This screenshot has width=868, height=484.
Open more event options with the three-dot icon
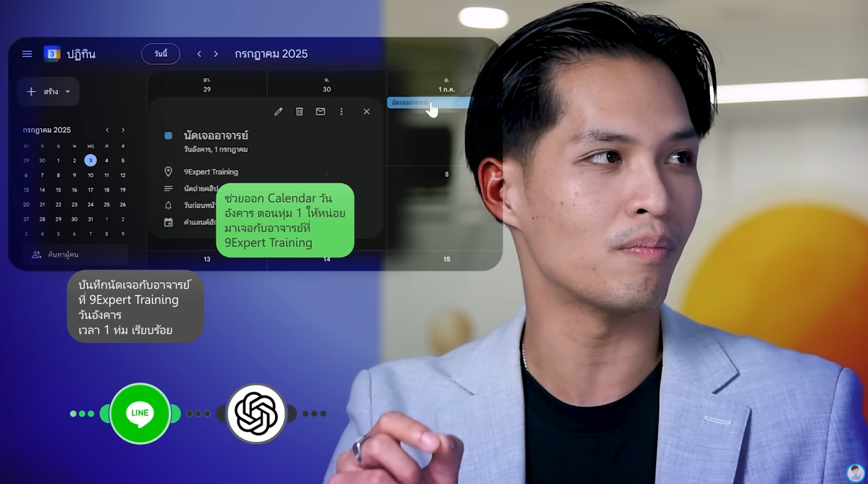pyautogui.click(x=342, y=111)
